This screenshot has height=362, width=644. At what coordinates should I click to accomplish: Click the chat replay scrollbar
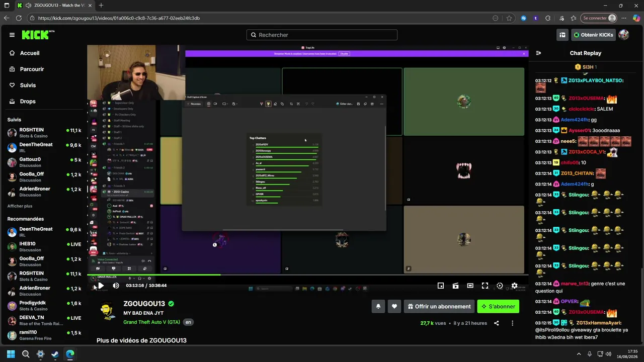[642, 304]
